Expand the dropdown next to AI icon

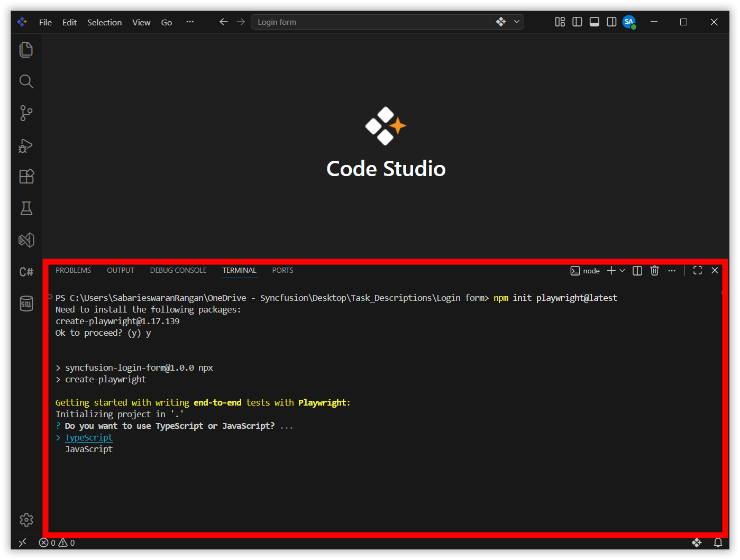pyautogui.click(x=517, y=22)
